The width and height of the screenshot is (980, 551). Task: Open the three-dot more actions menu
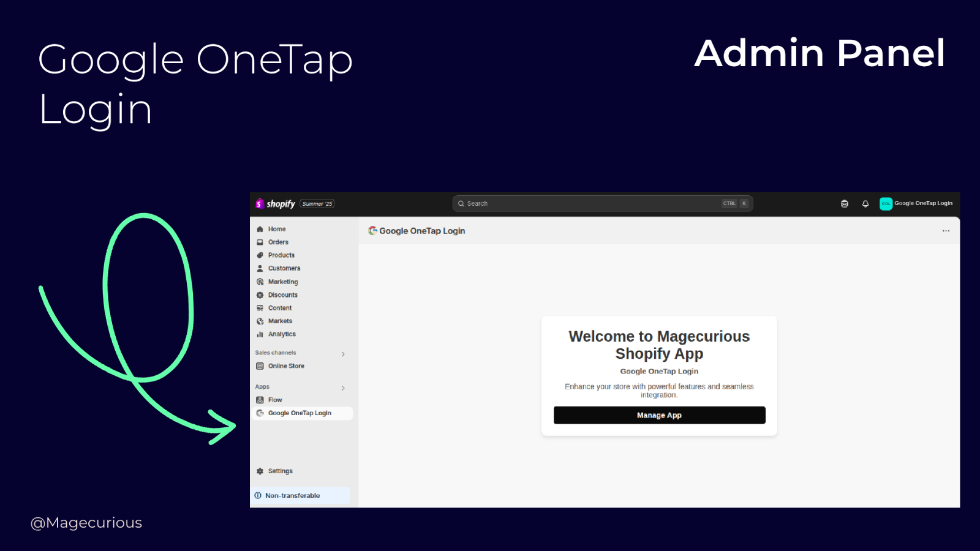pos(945,230)
